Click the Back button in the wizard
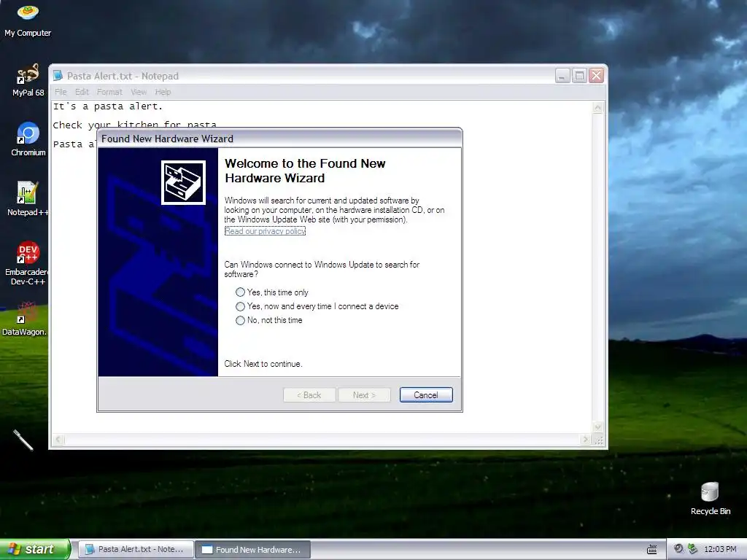Screen dimensions: 747x560 tap(309, 394)
